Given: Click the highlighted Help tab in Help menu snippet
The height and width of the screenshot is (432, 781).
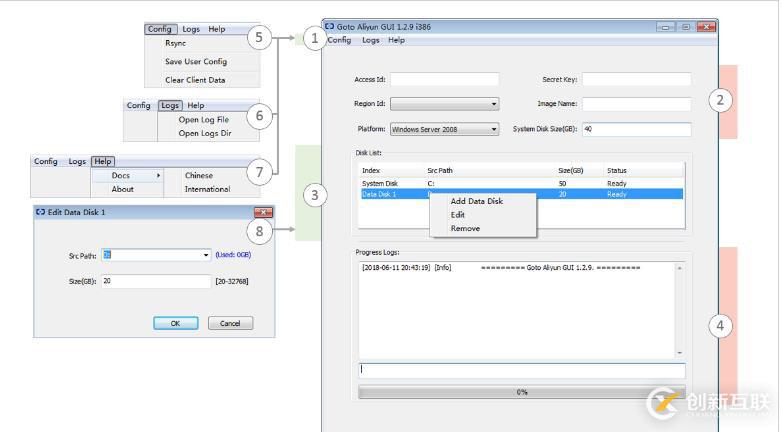Looking at the screenshot, I should pyautogui.click(x=103, y=161).
